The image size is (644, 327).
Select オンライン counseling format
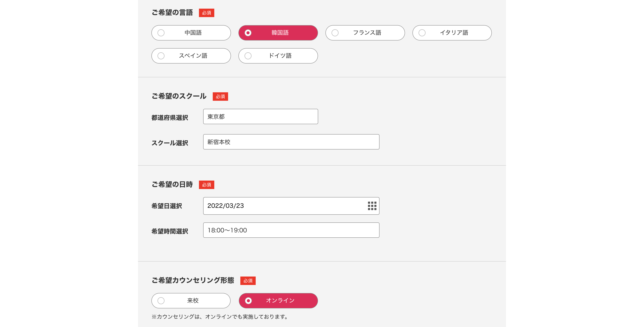pyautogui.click(x=278, y=301)
